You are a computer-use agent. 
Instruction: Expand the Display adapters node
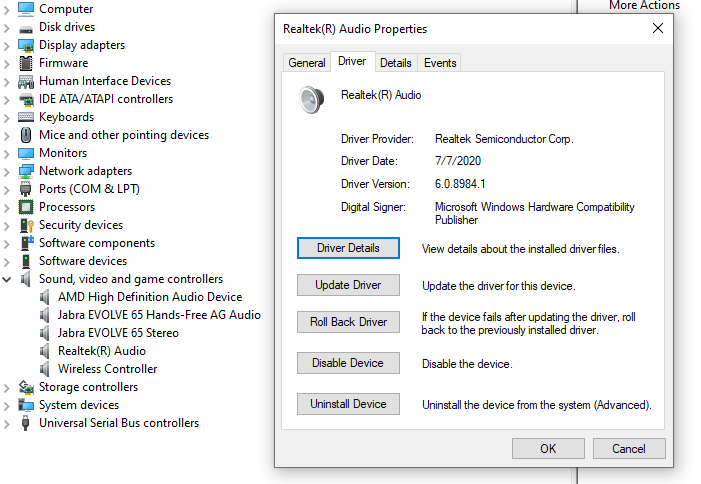click(6, 46)
